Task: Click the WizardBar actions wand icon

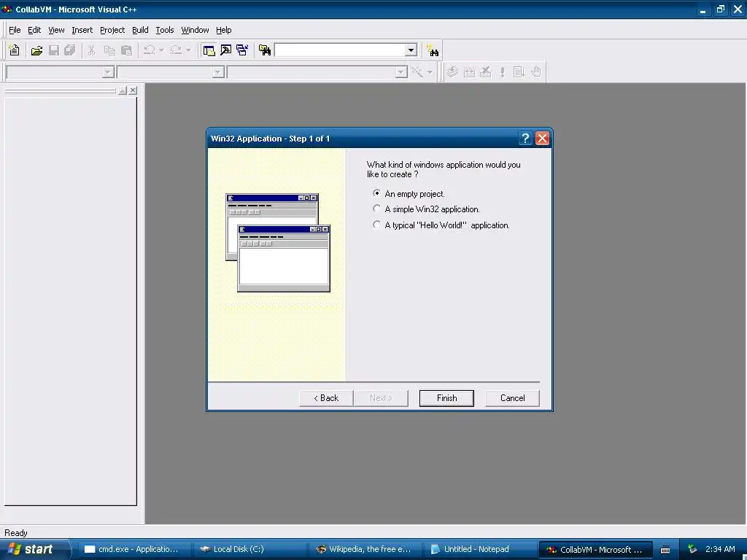Action: tap(417, 72)
